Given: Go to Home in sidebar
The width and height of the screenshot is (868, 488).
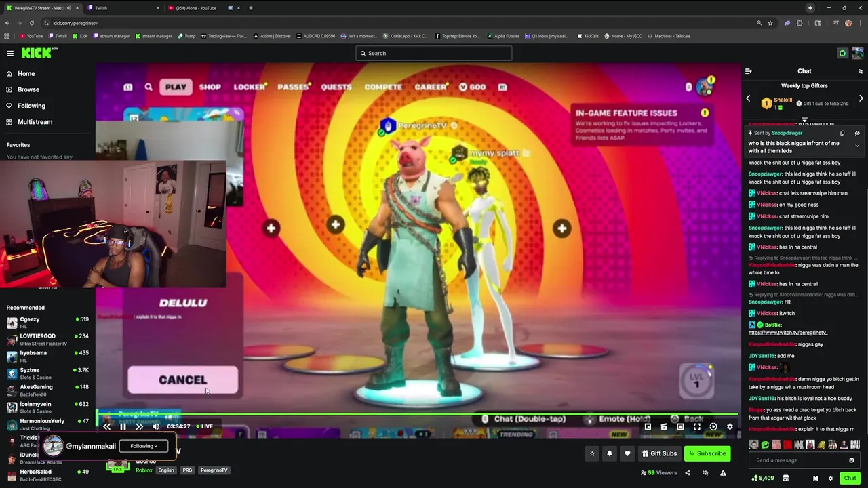Looking at the screenshot, I should coord(26,73).
